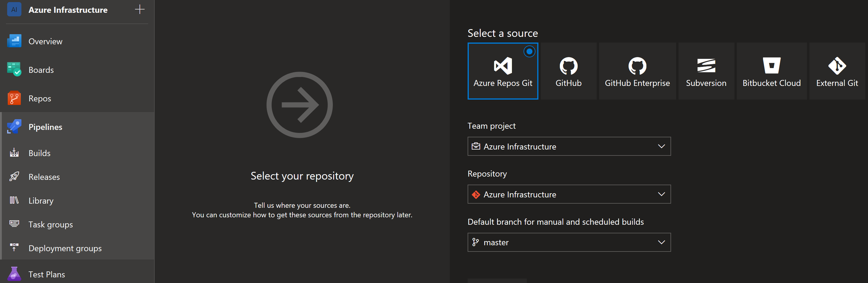Click the master branch value
This screenshot has height=283, width=868.
(x=496, y=242)
